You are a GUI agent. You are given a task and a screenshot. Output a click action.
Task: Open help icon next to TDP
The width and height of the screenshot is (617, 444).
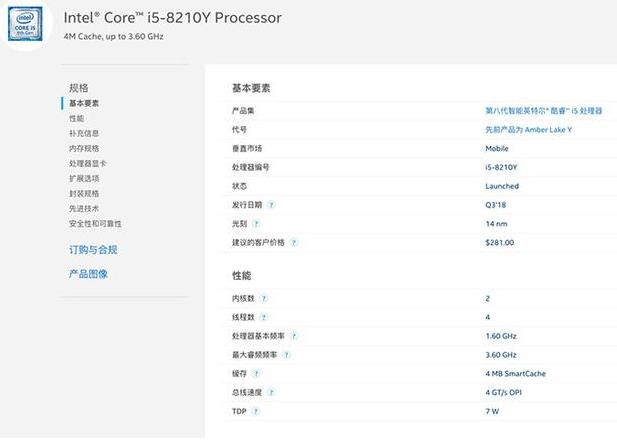pyautogui.click(x=255, y=411)
